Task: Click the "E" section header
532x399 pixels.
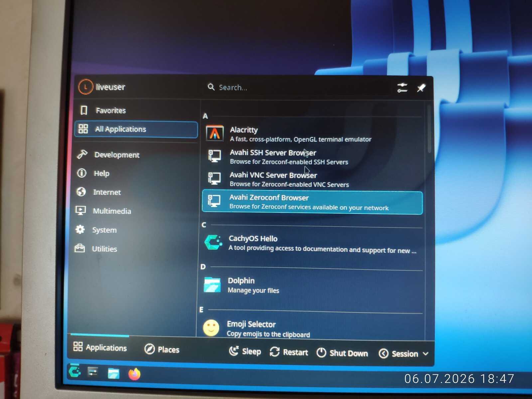Action: point(201,310)
